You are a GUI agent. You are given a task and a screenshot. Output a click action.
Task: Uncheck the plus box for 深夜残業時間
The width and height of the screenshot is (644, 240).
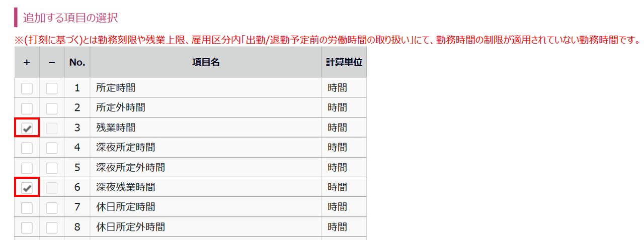click(x=27, y=188)
